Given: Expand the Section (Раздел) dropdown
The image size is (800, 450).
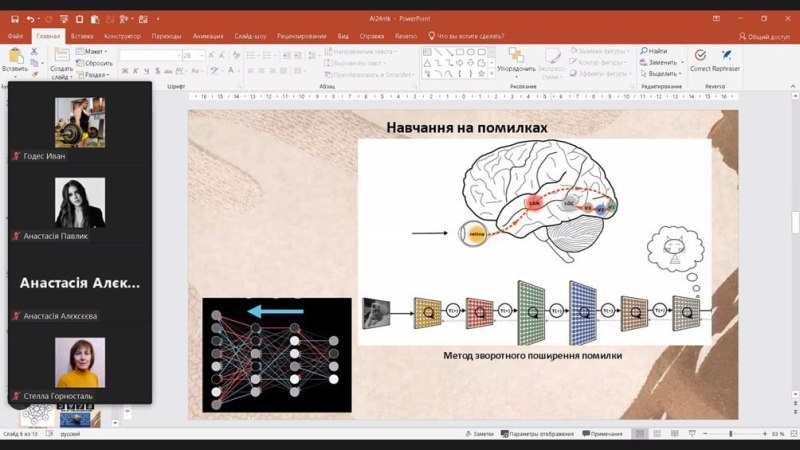Looking at the screenshot, I should point(95,74).
